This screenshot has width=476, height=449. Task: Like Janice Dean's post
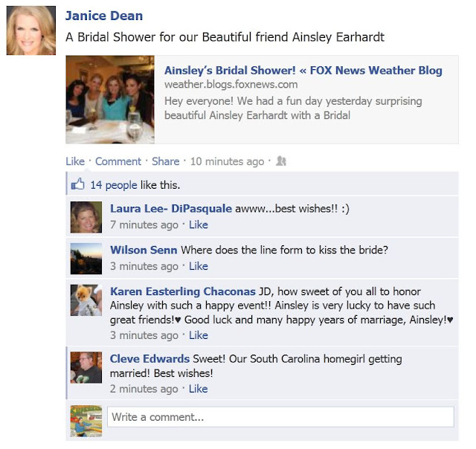click(75, 161)
